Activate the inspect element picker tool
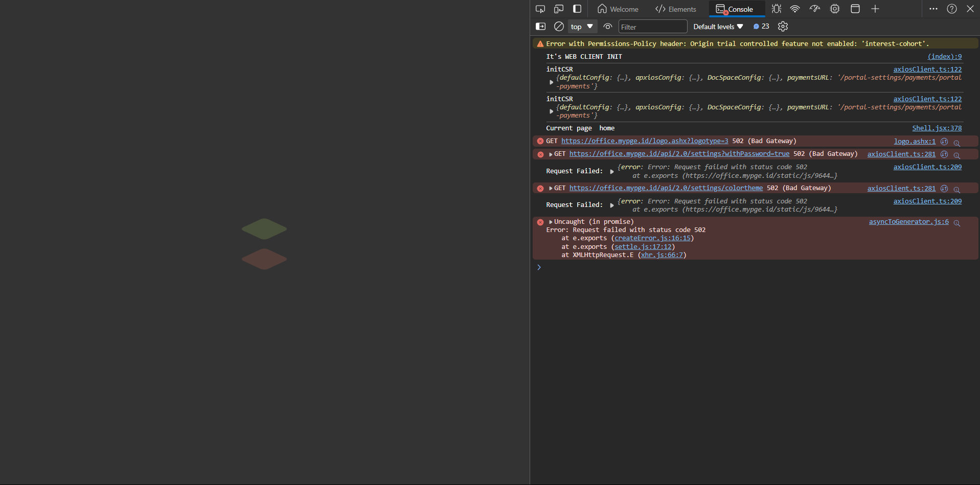 click(x=540, y=9)
